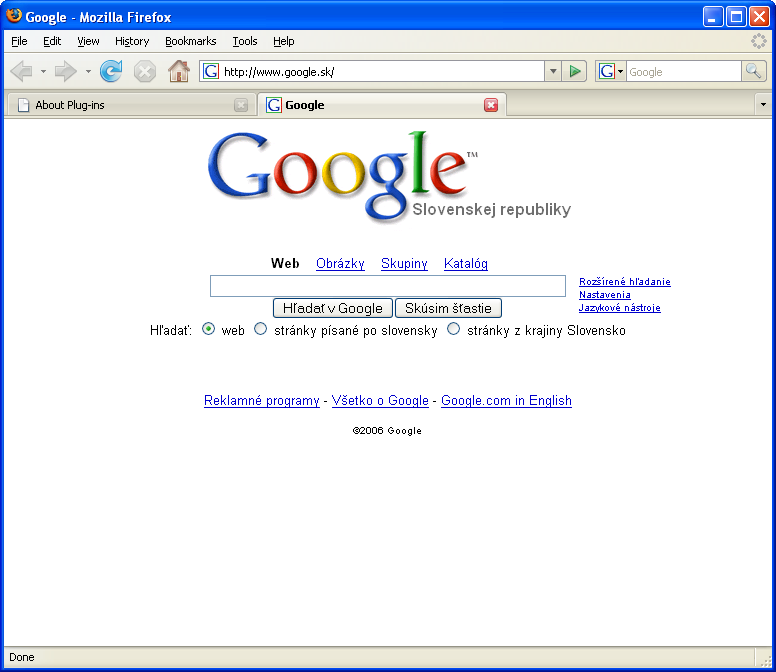Switch to the Google tab
The image size is (776, 672).
[x=382, y=105]
